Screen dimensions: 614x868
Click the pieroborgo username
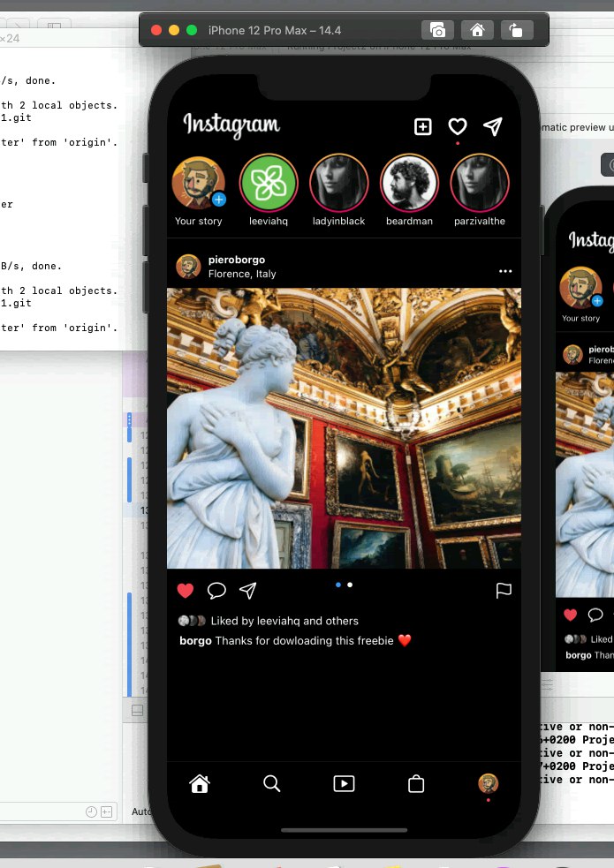pos(237,260)
